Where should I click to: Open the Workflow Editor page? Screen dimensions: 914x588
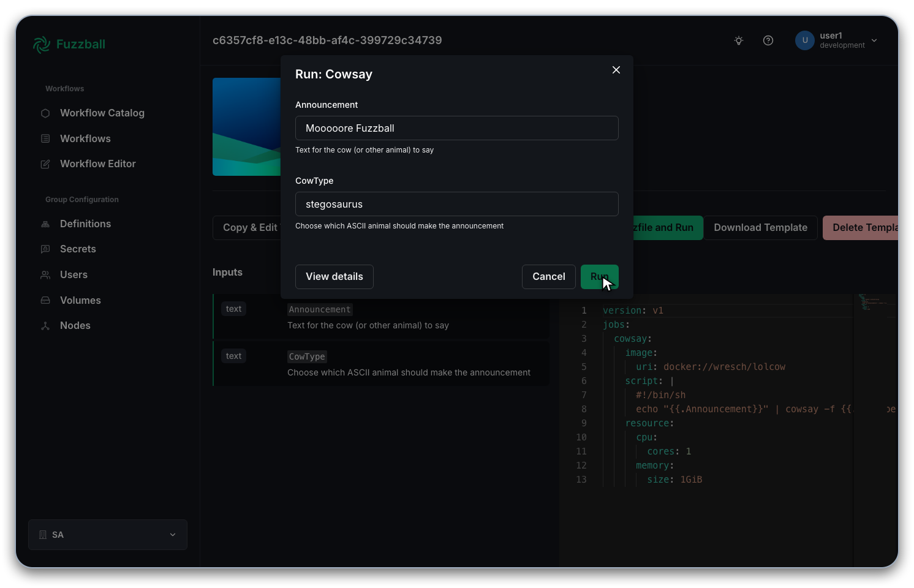pyautogui.click(x=98, y=164)
